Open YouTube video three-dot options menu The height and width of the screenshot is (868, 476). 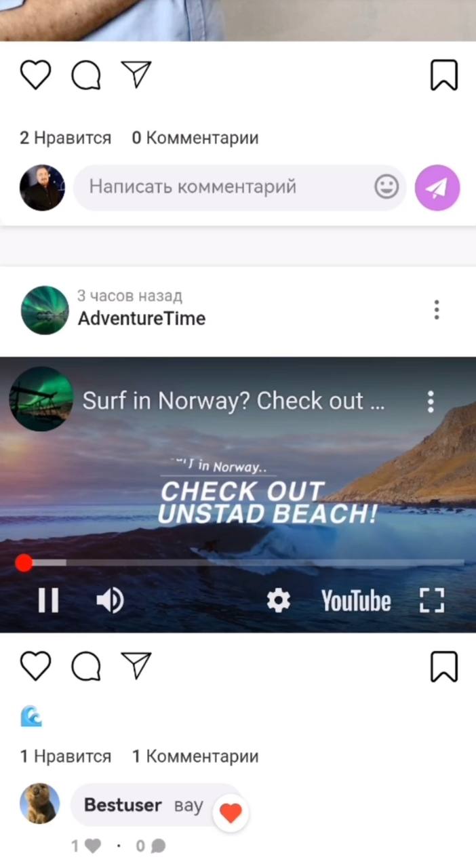[431, 401]
